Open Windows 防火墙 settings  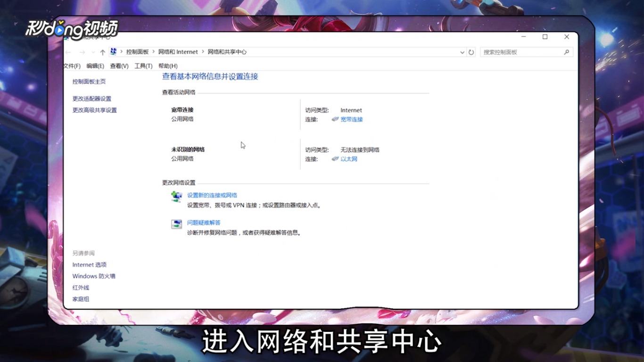[x=93, y=276]
